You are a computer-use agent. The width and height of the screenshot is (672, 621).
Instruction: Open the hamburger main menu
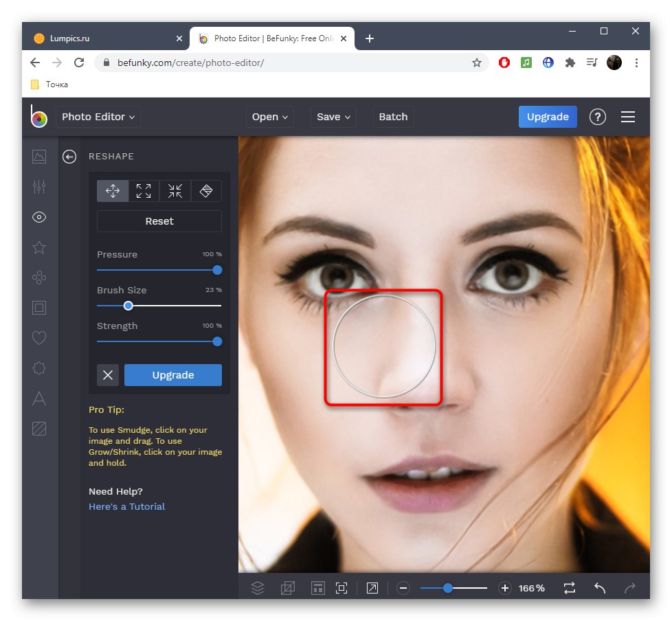tap(627, 117)
